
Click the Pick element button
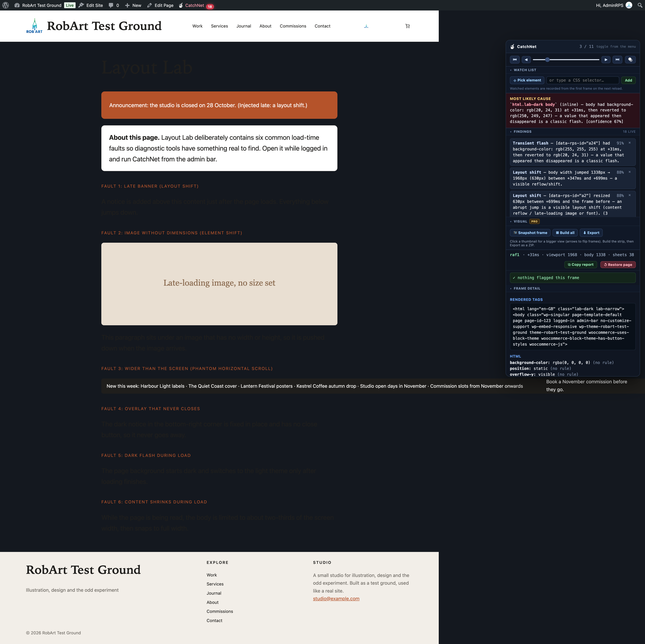(527, 80)
